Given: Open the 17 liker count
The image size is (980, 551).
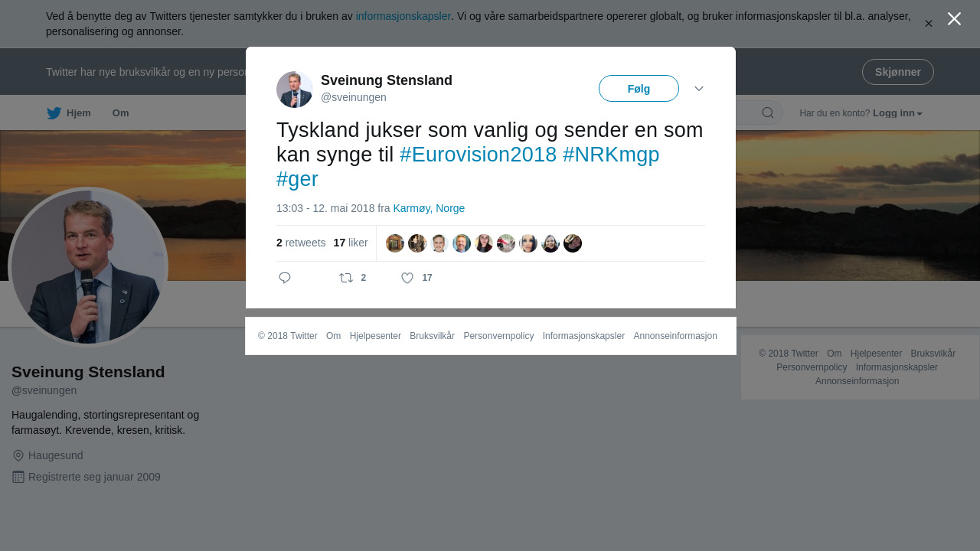Looking at the screenshot, I should click(351, 243).
